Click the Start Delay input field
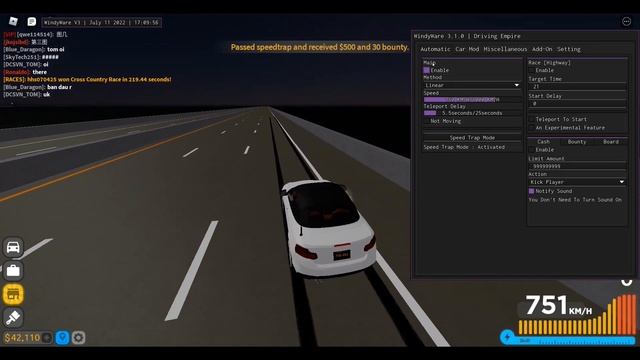640x360 pixels. pyautogui.click(x=577, y=104)
